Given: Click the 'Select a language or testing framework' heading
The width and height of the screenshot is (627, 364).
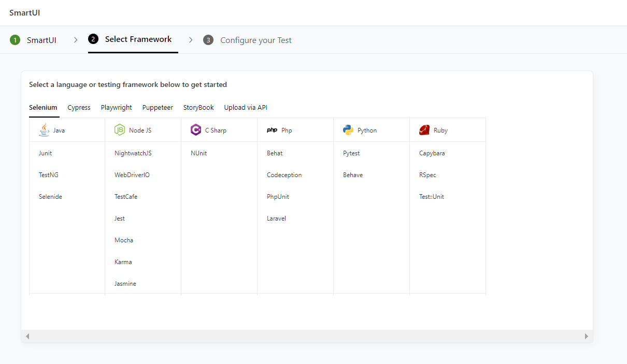Looking at the screenshot, I should [x=128, y=84].
